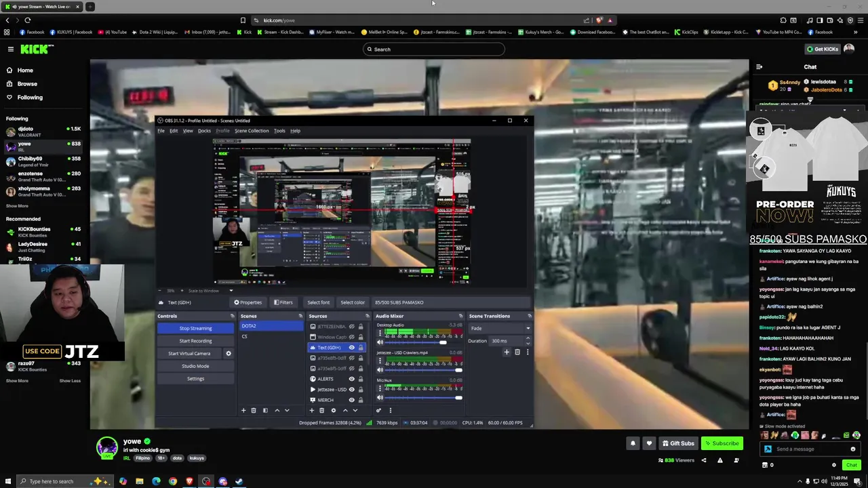
Task: Show hidden icons chevron in system tray
Action: 800,481
